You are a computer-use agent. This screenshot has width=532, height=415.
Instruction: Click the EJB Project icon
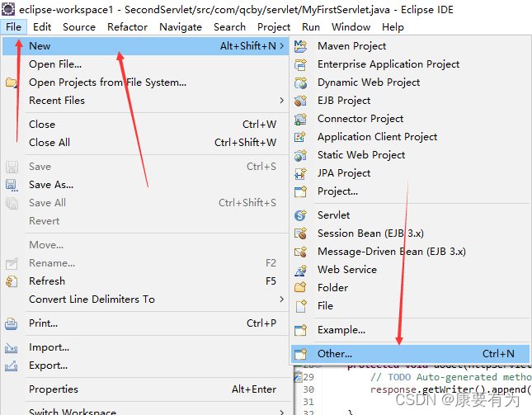click(x=300, y=101)
